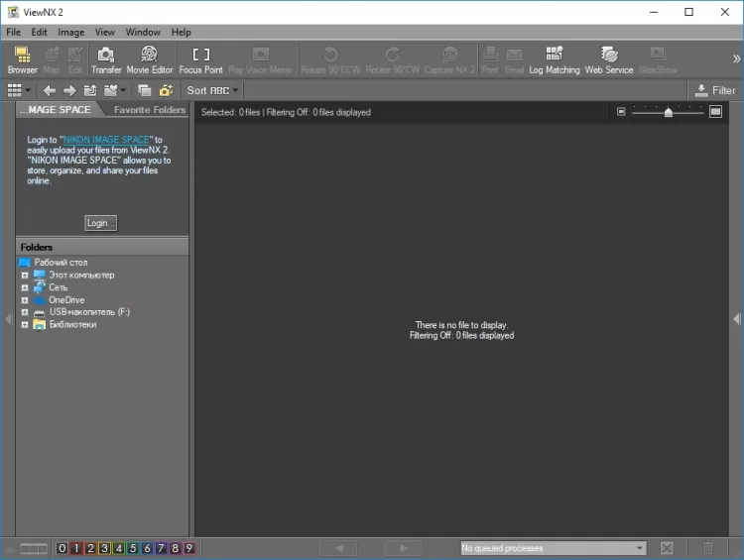Open the Log Matching tool
744x560 pixels.
click(x=555, y=60)
